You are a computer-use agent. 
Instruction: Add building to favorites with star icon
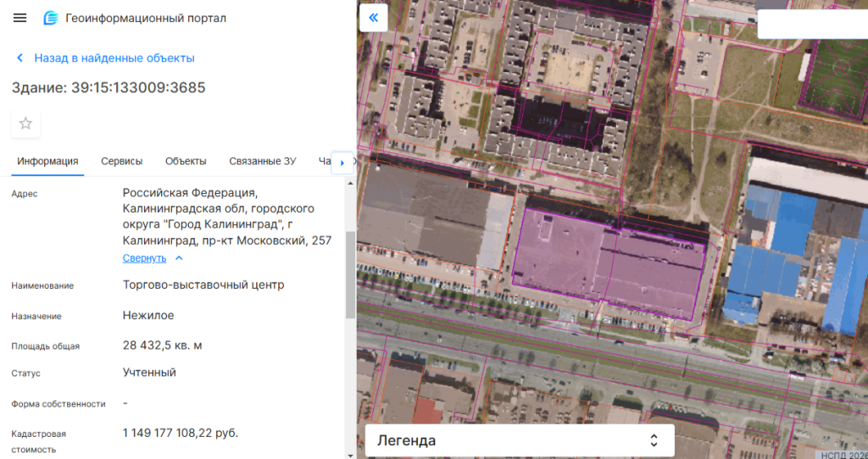click(25, 124)
